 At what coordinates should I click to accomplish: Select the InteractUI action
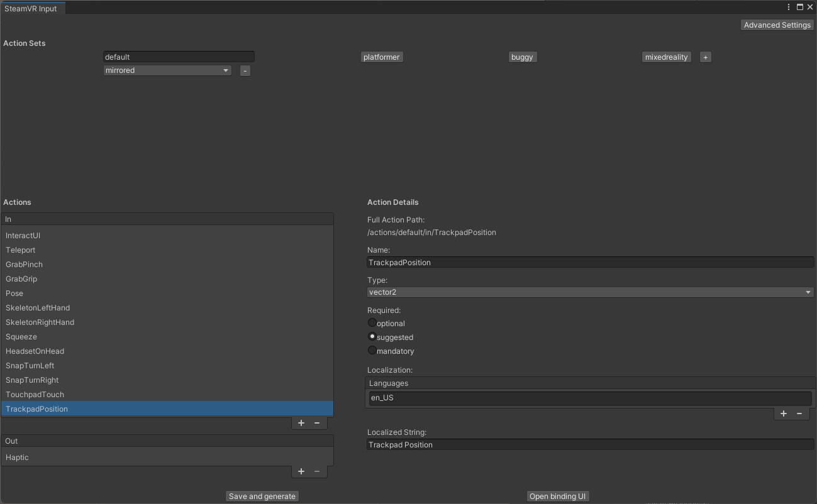167,236
